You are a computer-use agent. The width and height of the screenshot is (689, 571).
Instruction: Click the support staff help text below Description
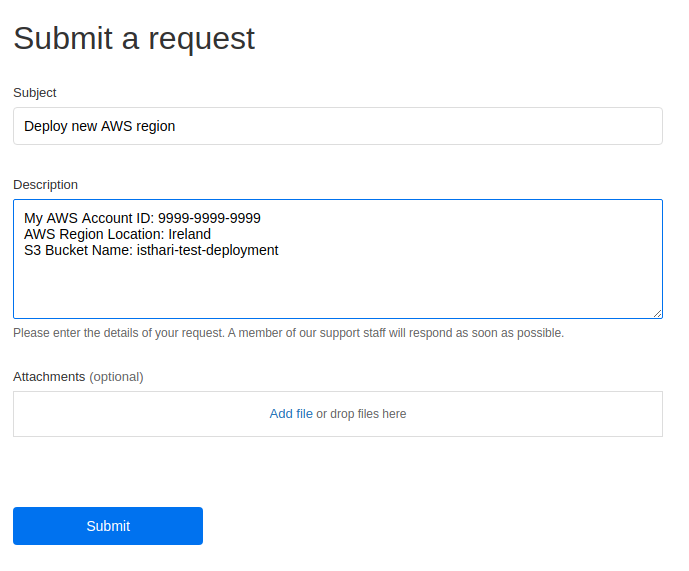[x=288, y=333]
